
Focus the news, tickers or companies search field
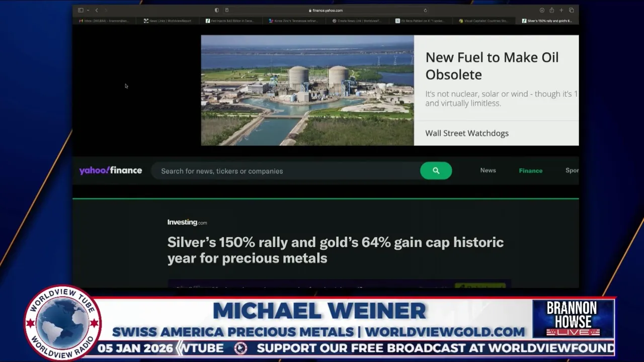pos(287,171)
